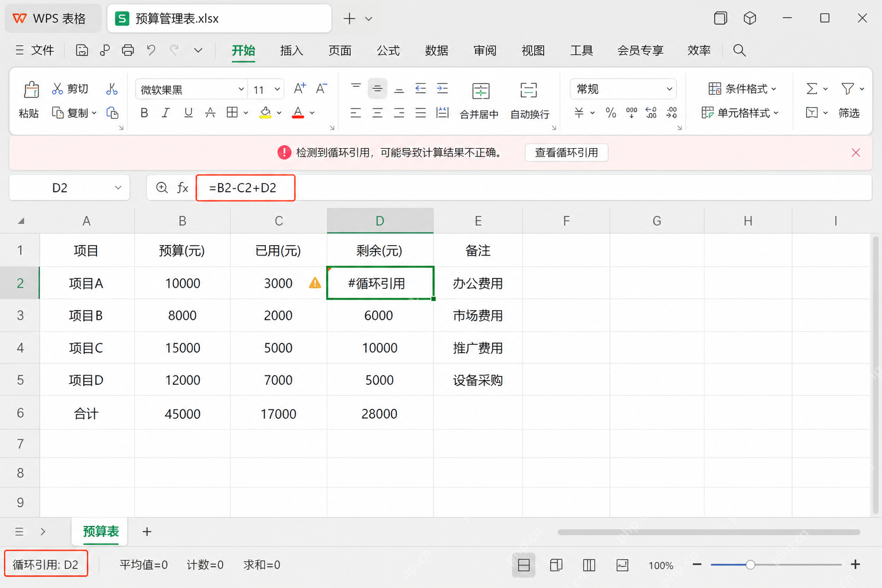Screen dimensions: 882x588
Task: Toggle bold formatting
Action: 144,113
